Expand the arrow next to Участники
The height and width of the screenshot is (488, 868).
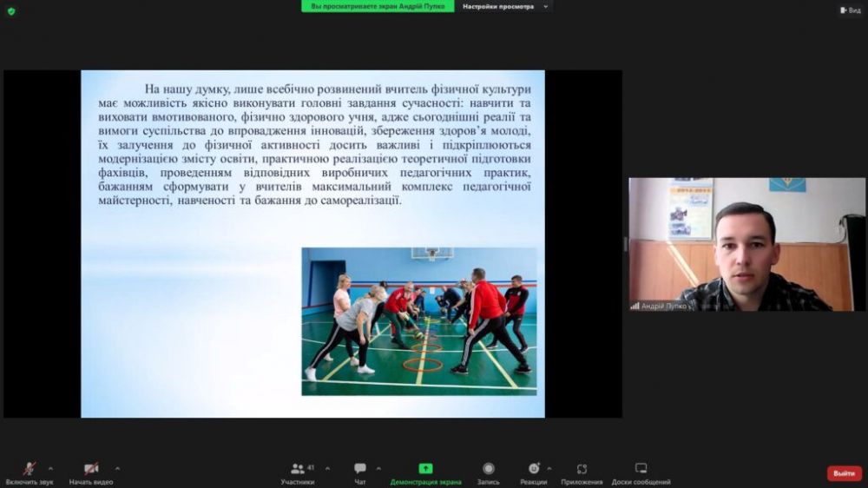(327, 468)
